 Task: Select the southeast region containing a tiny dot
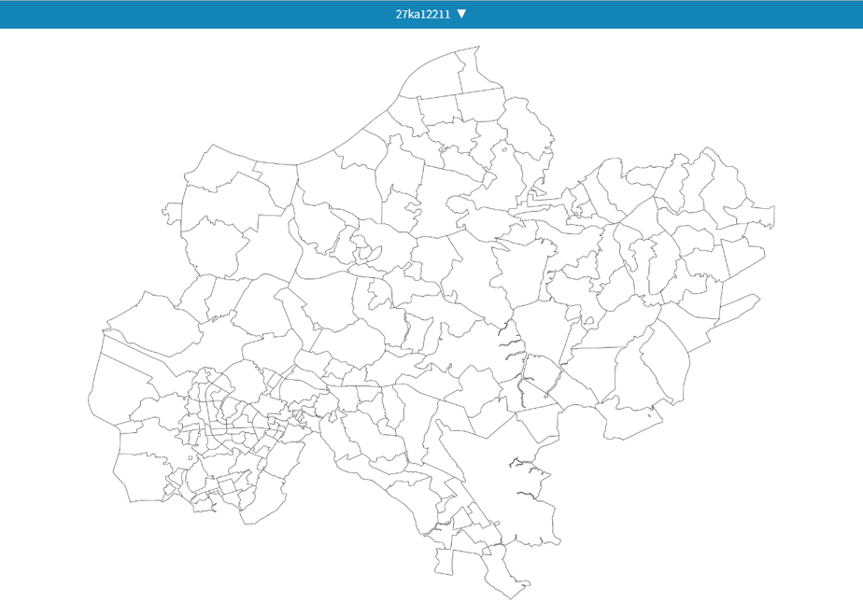(x=633, y=421)
